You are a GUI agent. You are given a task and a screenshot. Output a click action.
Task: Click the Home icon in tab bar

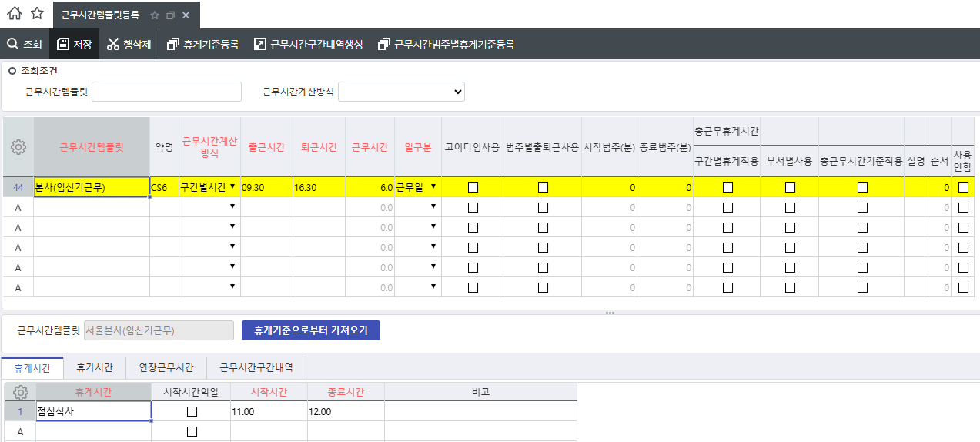15,14
